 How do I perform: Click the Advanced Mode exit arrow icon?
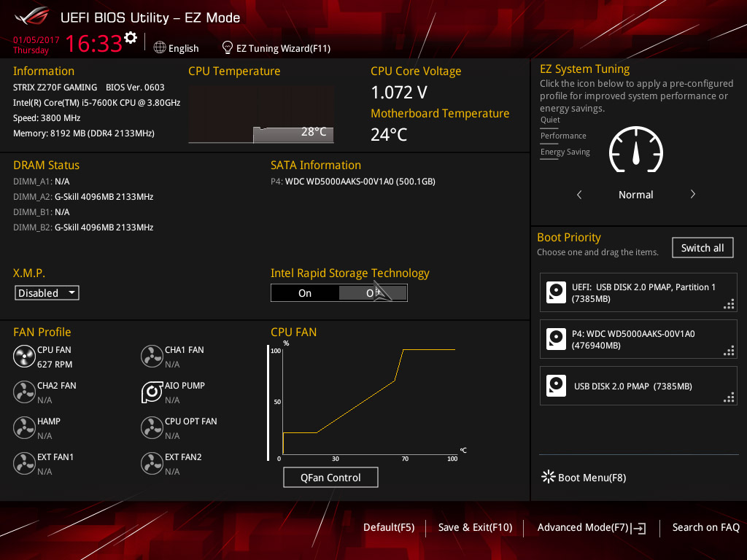[638, 528]
